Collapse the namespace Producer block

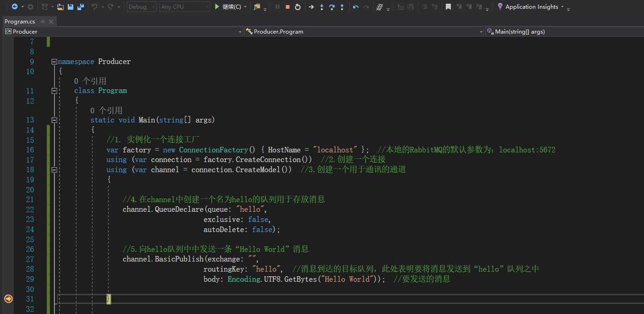point(54,62)
